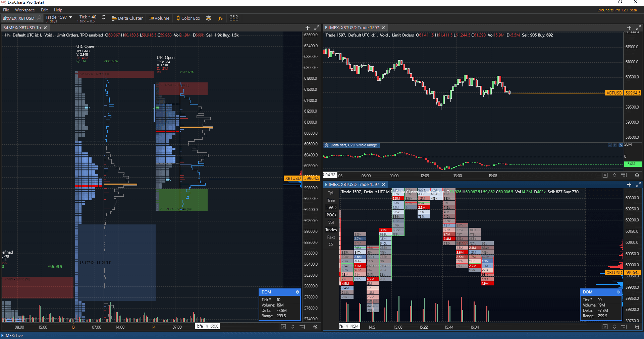Click the -34M CVD value label
Image resolution: width=644 pixels, height=339 pixels.
point(633,164)
